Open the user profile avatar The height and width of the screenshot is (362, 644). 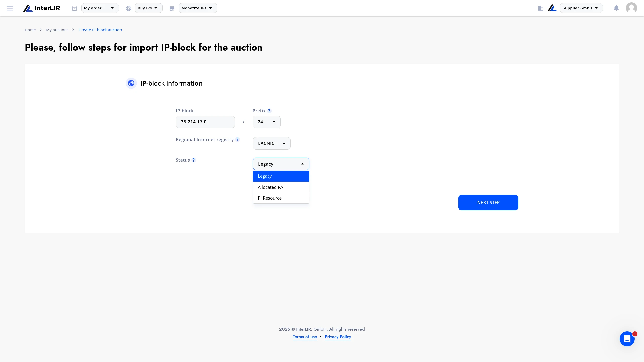[x=631, y=8]
